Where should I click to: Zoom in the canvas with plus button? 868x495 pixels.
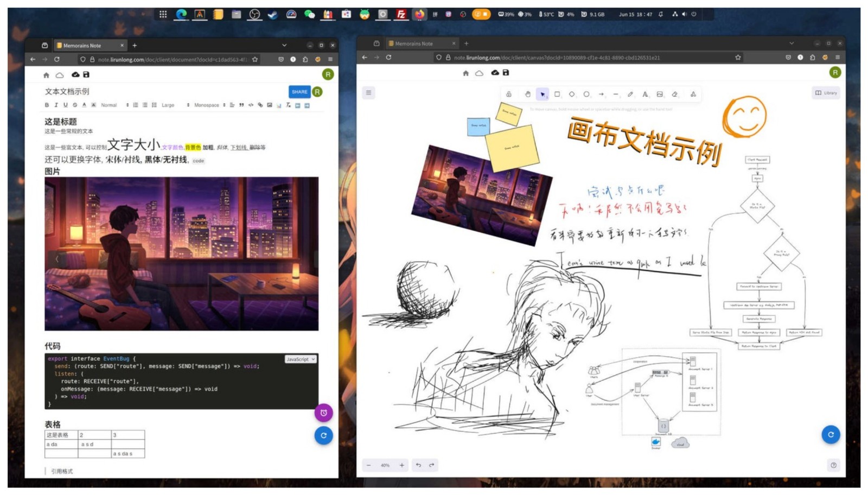401,465
